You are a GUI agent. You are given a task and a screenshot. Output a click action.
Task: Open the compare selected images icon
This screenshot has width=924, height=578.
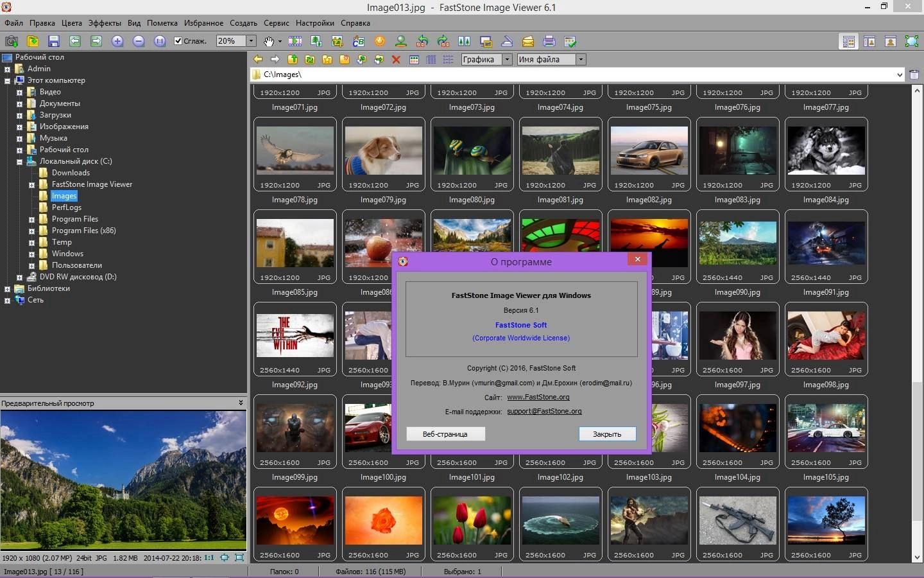pyautogui.click(x=465, y=41)
